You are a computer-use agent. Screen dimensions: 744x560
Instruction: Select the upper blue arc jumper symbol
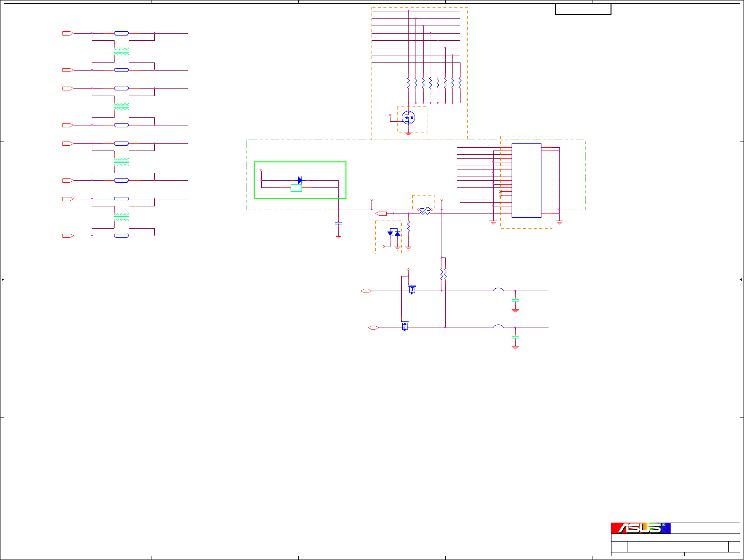[x=498, y=289]
